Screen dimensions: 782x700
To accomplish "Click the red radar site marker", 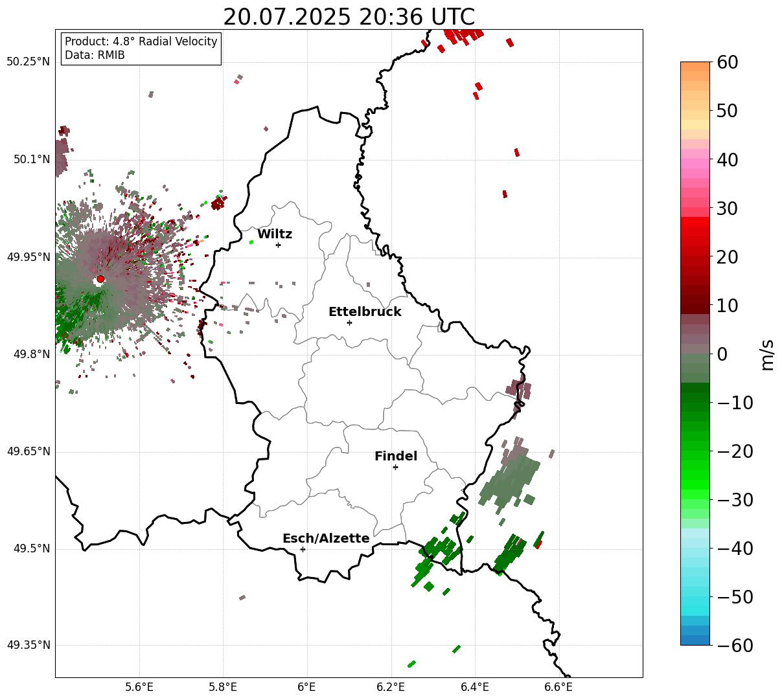I will tap(100, 279).
